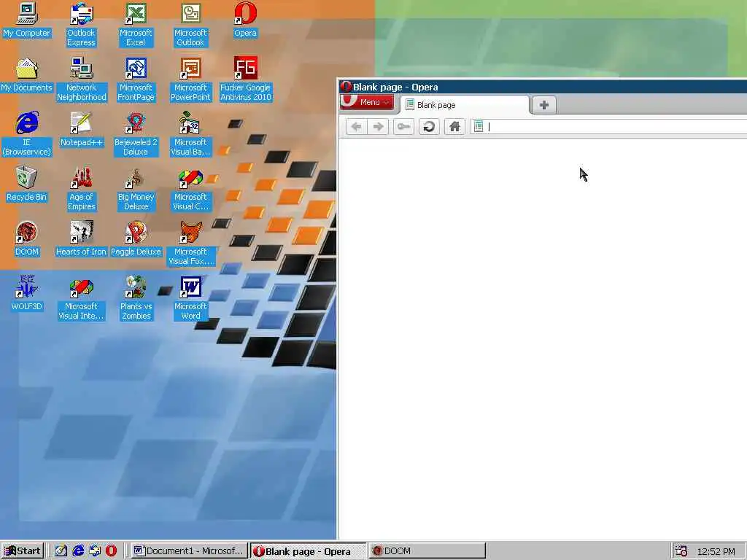Open a new tab with plus button

click(544, 105)
